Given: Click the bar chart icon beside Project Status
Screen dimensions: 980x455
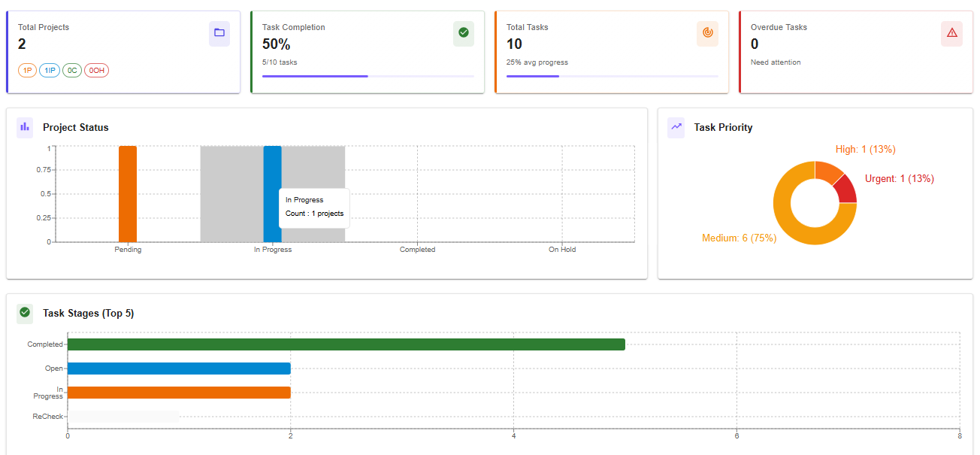Looking at the screenshot, I should [x=25, y=127].
